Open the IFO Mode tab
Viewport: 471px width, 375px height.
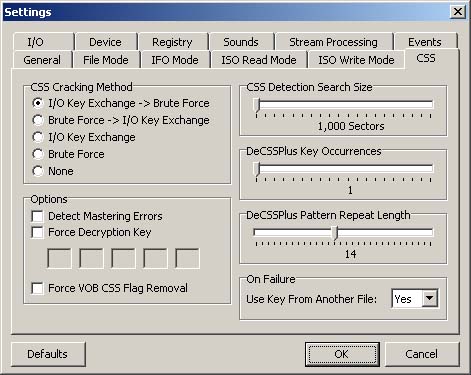click(x=175, y=60)
